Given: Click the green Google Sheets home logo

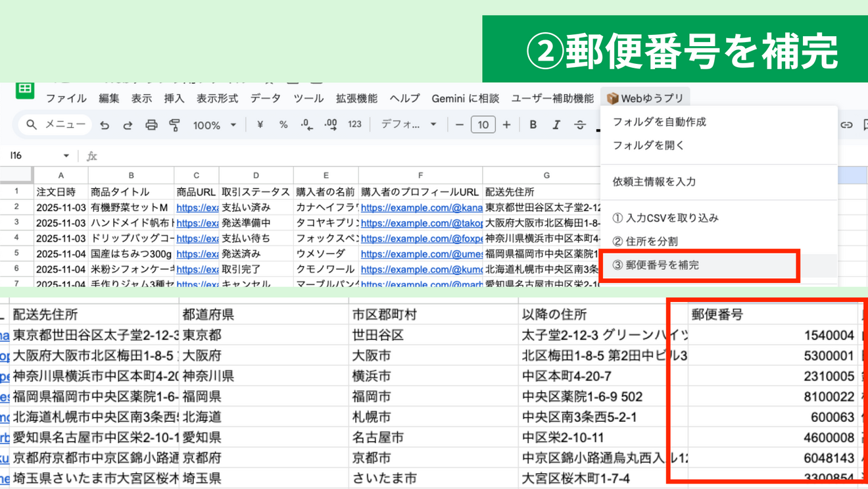Looking at the screenshot, I should tap(25, 90).
